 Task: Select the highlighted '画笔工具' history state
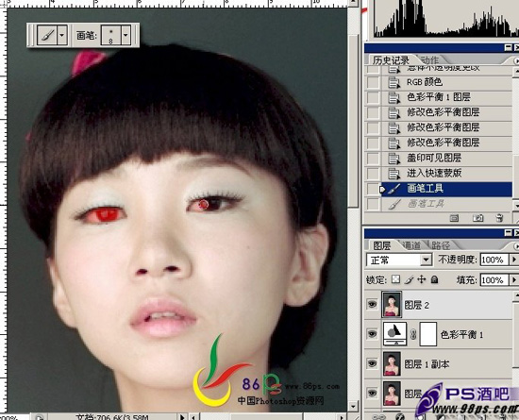[446, 189]
